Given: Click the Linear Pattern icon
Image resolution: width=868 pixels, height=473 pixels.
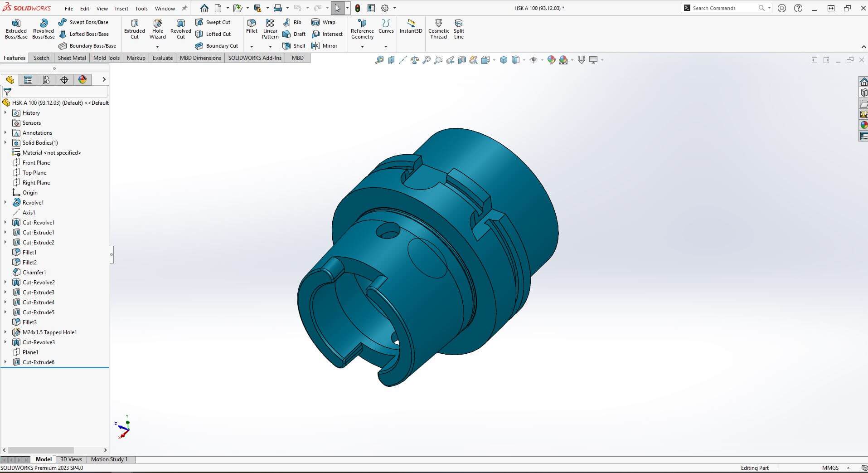Looking at the screenshot, I should coord(270,29).
